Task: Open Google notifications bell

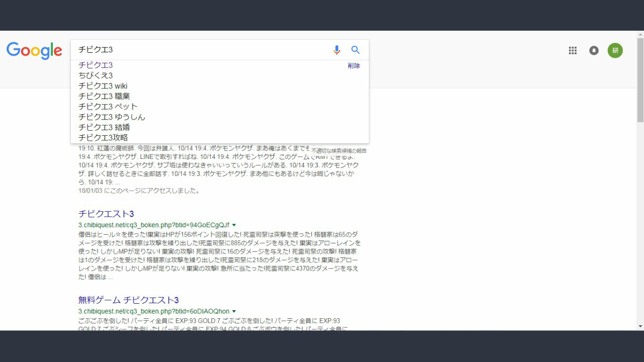Action: tap(594, 50)
